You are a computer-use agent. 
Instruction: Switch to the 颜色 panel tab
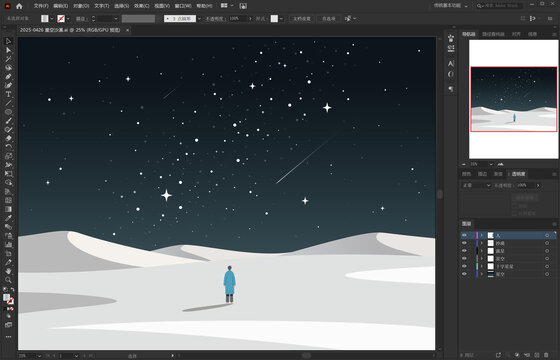tap(466, 174)
